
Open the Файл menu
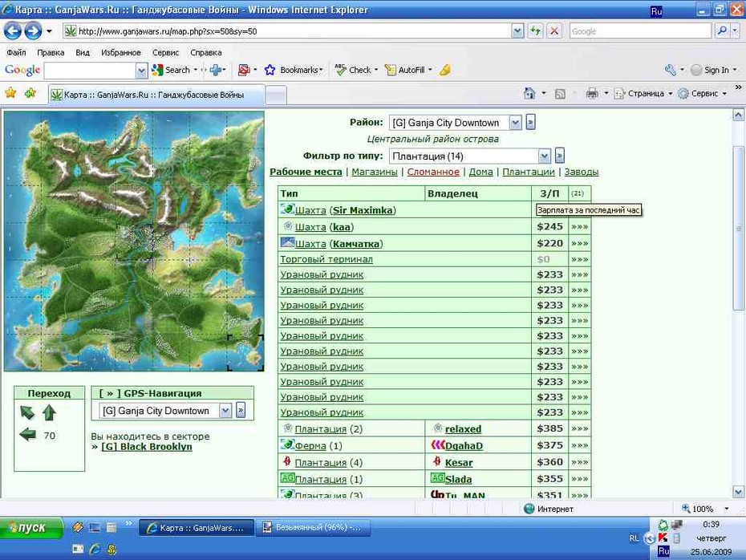[16, 52]
